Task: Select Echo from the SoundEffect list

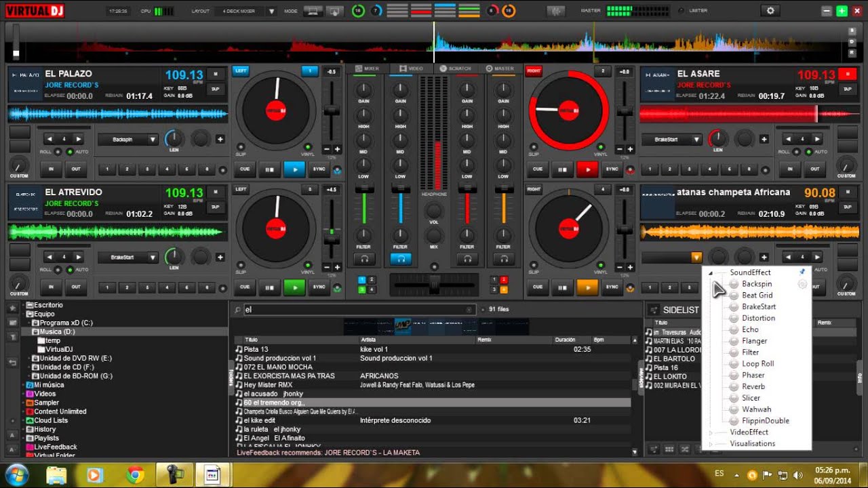Action: [x=750, y=329]
